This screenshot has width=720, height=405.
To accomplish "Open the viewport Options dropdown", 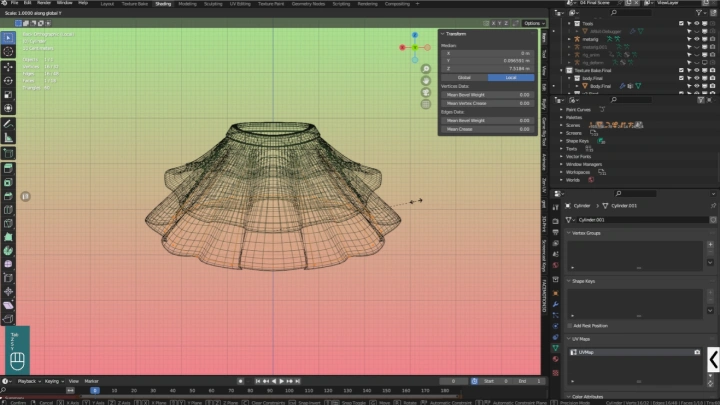I will click(x=532, y=23).
